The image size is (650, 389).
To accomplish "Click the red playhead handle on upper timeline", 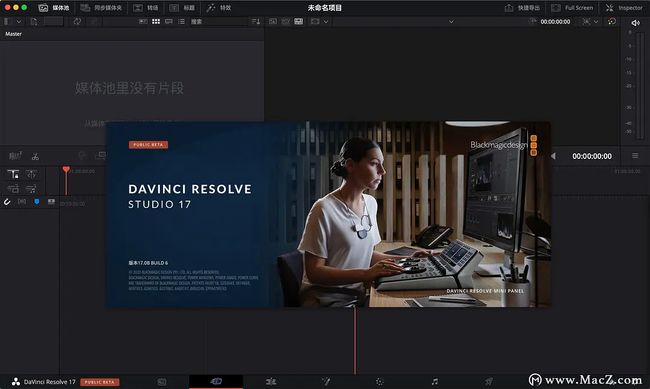I will coord(66,169).
